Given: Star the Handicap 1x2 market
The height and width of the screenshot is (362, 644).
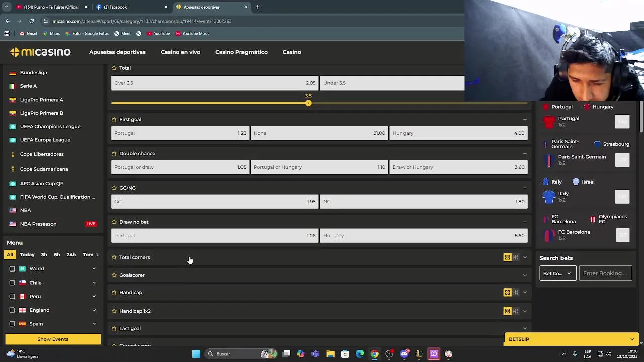Looking at the screenshot, I should pyautogui.click(x=114, y=311).
